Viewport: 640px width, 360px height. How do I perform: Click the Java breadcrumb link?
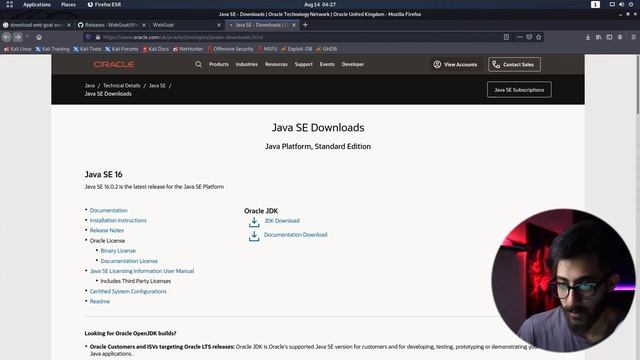coord(89,86)
